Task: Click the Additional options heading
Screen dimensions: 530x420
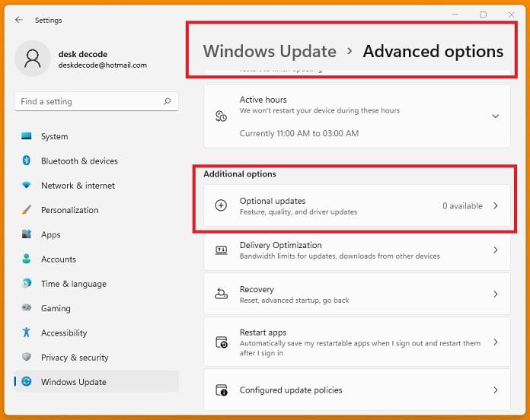Action: [x=240, y=174]
